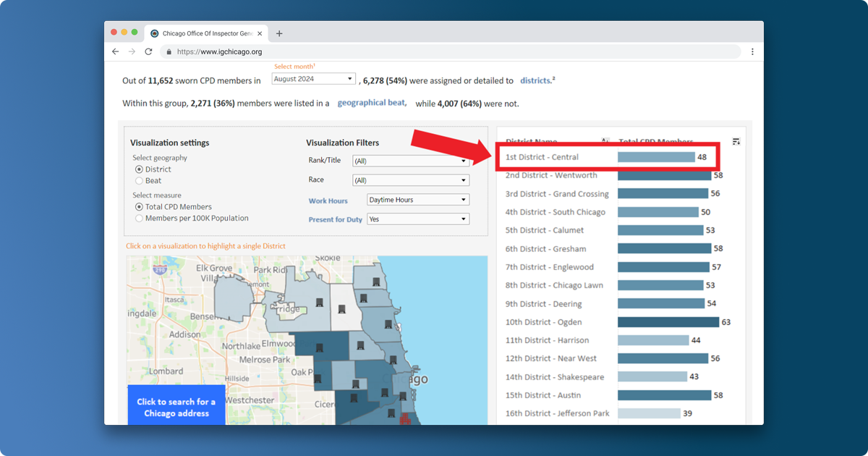Go back using the browser back arrow
The image size is (868, 456).
click(x=116, y=52)
